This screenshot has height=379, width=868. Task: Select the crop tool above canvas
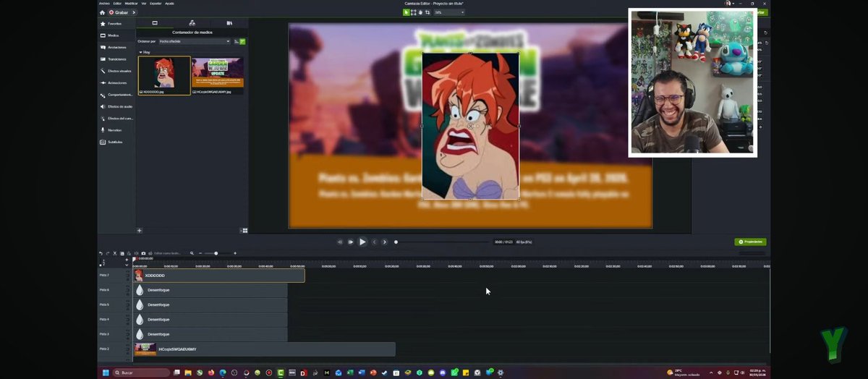427,12
